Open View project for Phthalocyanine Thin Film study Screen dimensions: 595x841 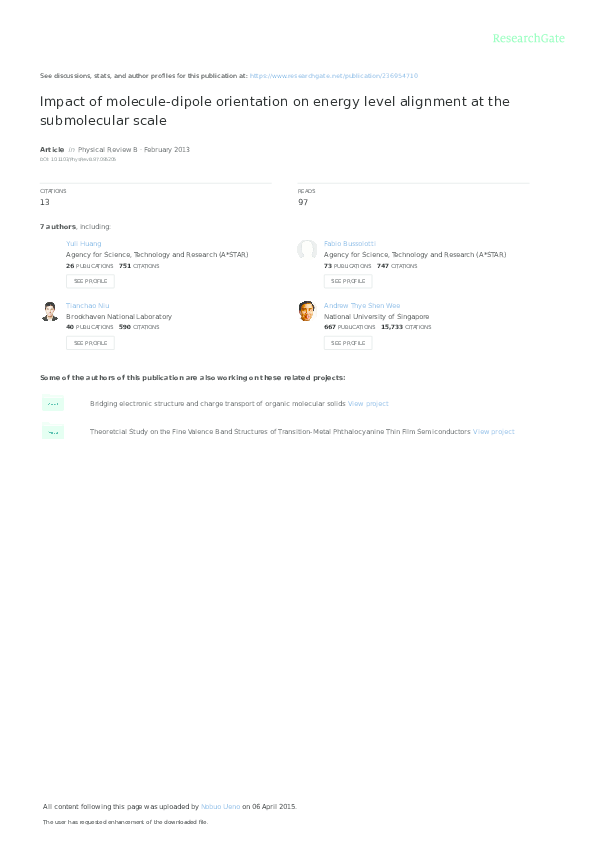coord(494,432)
